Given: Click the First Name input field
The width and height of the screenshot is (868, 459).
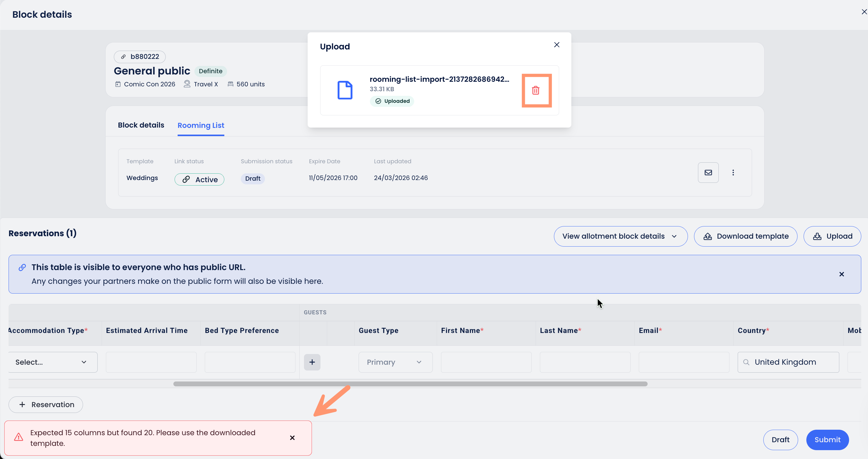Looking at the screenshot, I should click(x=486, y=362).
